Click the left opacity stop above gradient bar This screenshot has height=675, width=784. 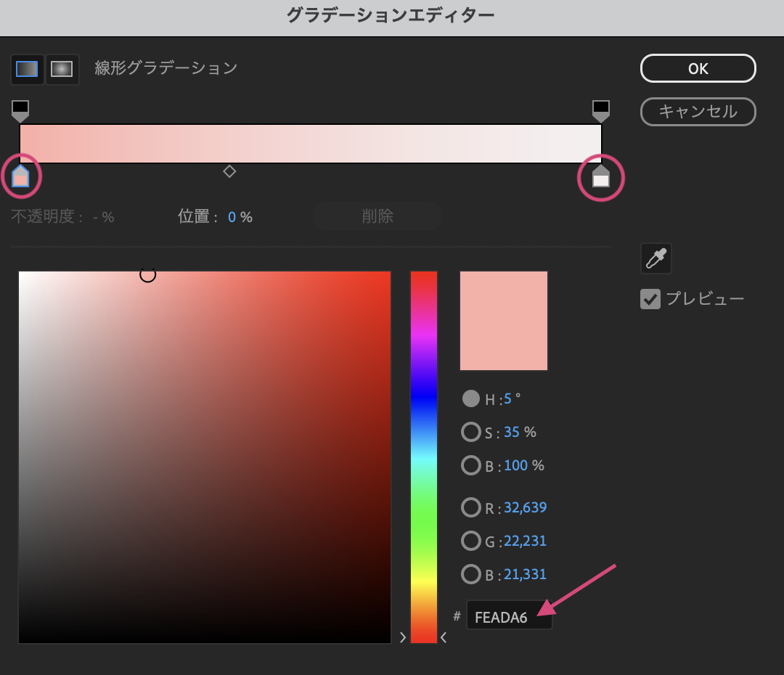(20, 109)
